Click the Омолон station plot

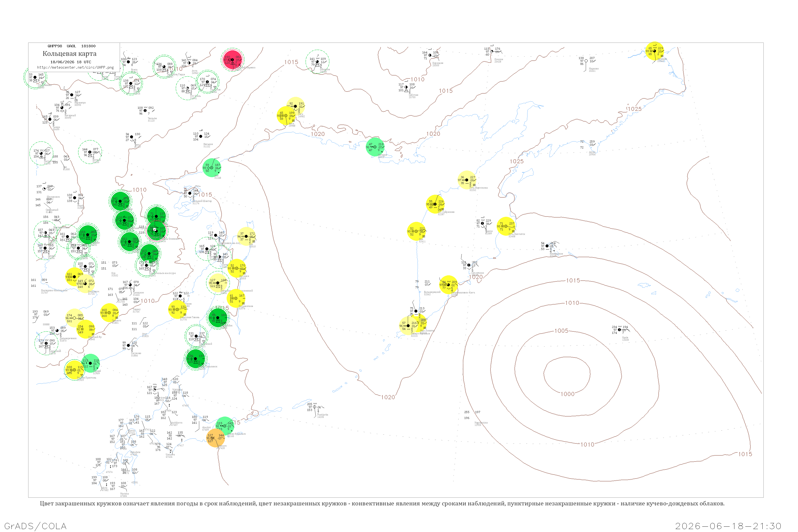coord(492,52)
